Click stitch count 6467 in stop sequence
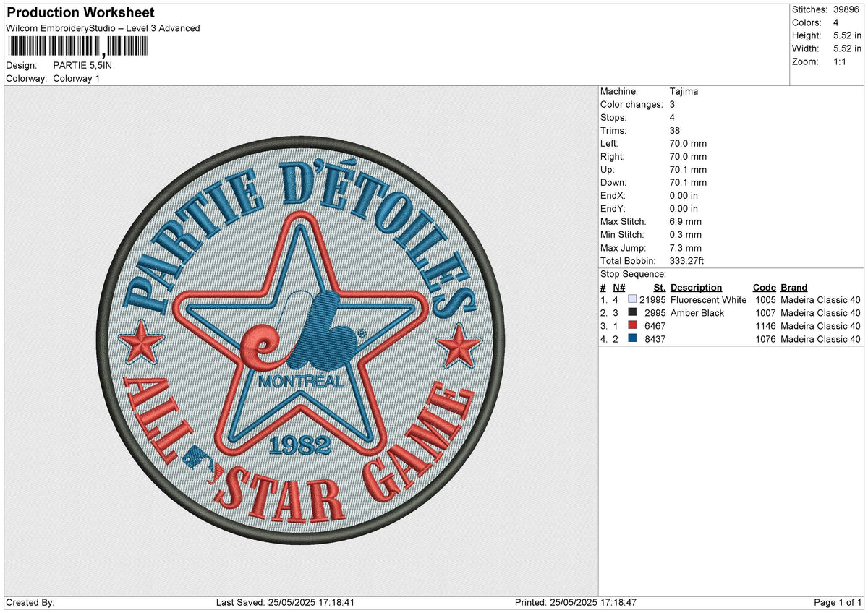868x613 pixels. click(x=655, y=326)
